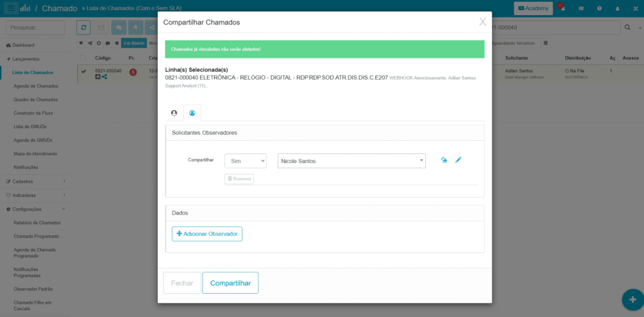Image resolution: width=644 pixels, height=317 pixels.
Task: Open the help question-mark icon
Action: coord(599,8)
